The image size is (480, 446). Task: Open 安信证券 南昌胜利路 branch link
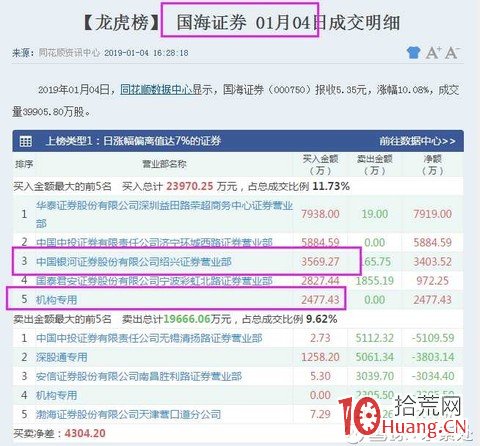tap(139, 376)
